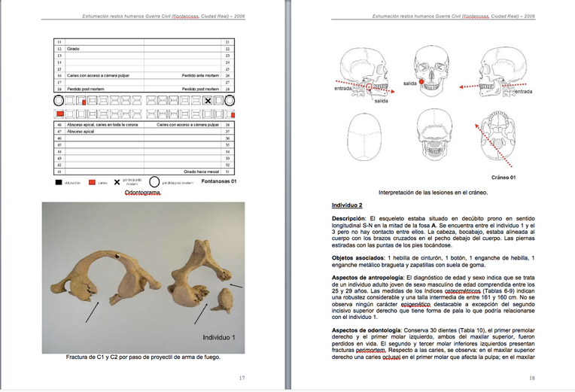The height and width of the screenshot is (392, 575).
Task: Click page number 18 in the footer
Action: 531,378
